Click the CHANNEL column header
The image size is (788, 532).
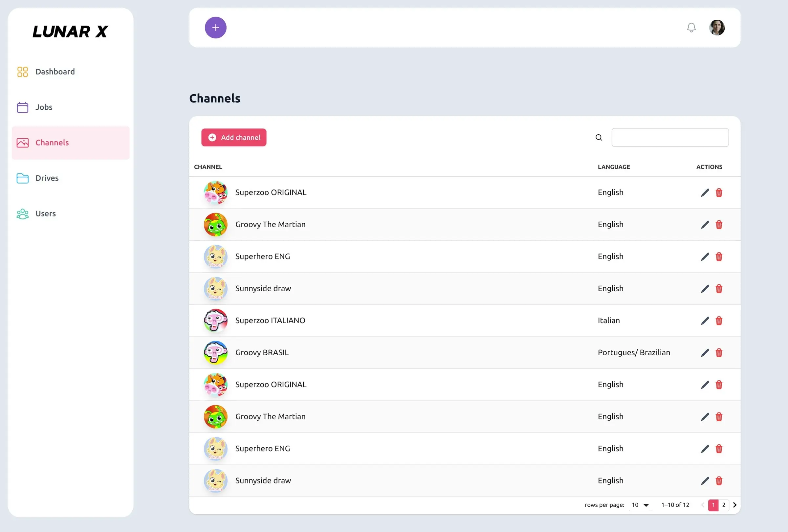[208, 167]
